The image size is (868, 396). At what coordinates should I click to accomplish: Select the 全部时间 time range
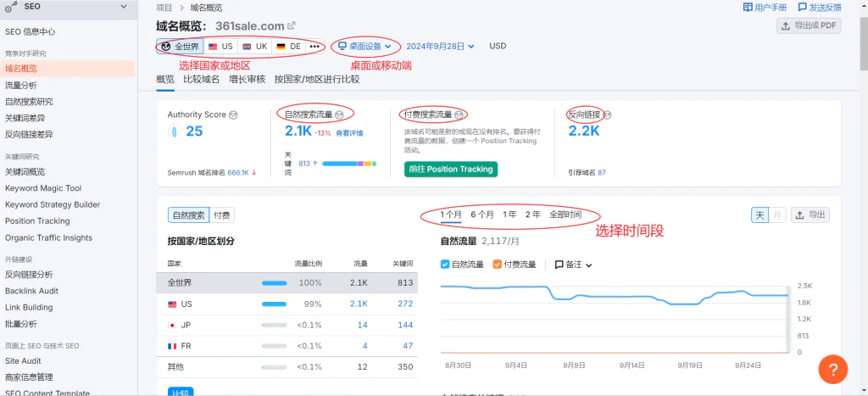565,215
